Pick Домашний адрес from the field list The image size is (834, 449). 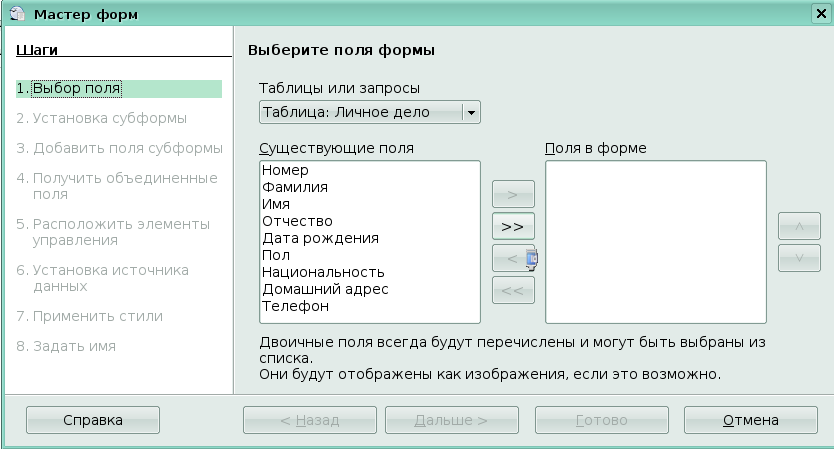pos(325,289)
